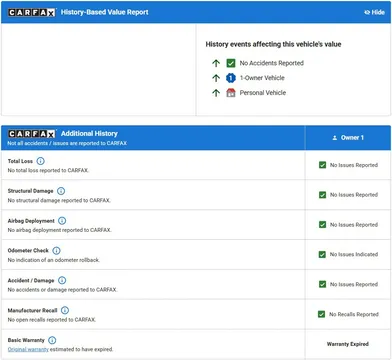The height and width of the screenshot is (360, 392).
Task: Click the 'Warranty Expired' status text
Action: click(348, 344)
